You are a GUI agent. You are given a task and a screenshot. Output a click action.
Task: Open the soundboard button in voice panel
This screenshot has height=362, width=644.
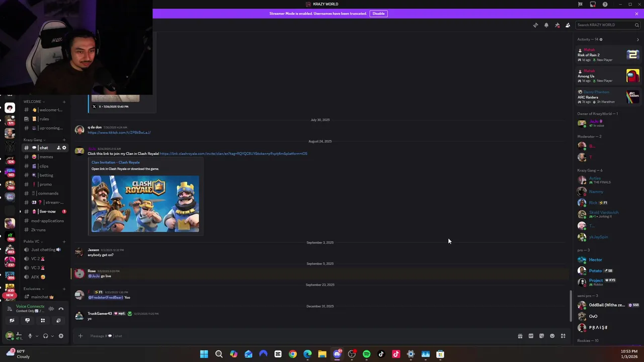58,320
